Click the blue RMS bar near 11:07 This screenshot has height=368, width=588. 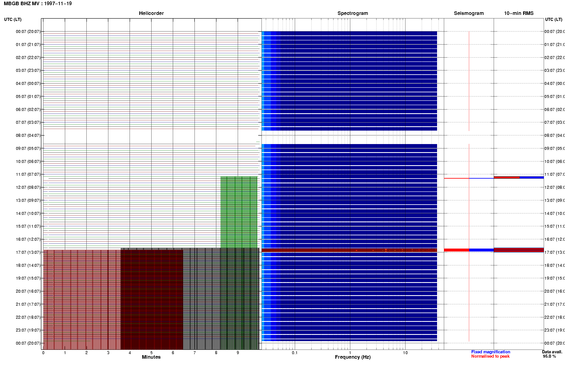point(531,177)
